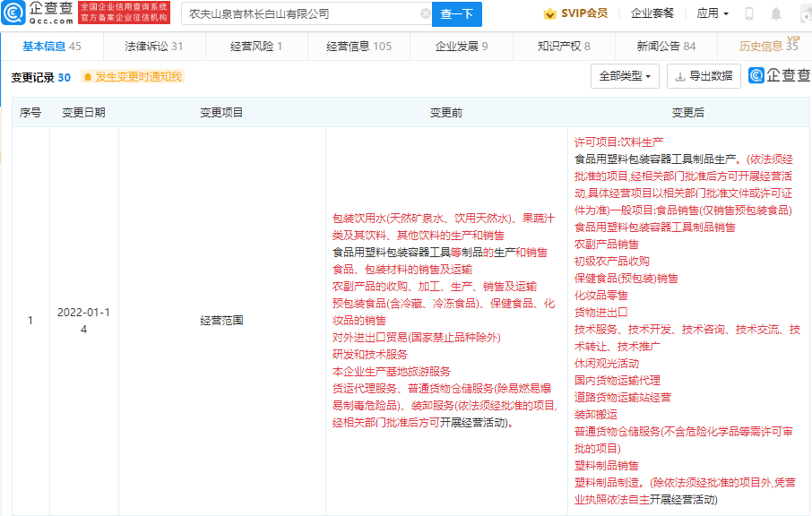812x516 pixels.
Task: Clear the search box with the X icon
Action: click(x=425, y=14)
